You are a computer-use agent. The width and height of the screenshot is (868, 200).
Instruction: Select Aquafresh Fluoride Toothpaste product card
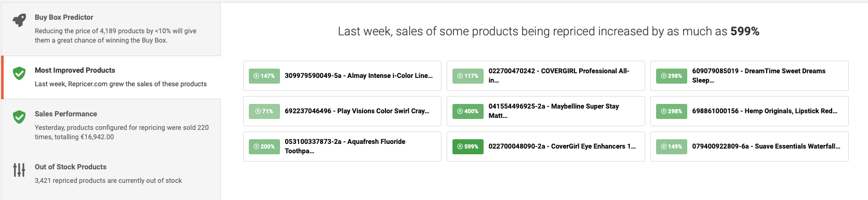coord(342,146)
